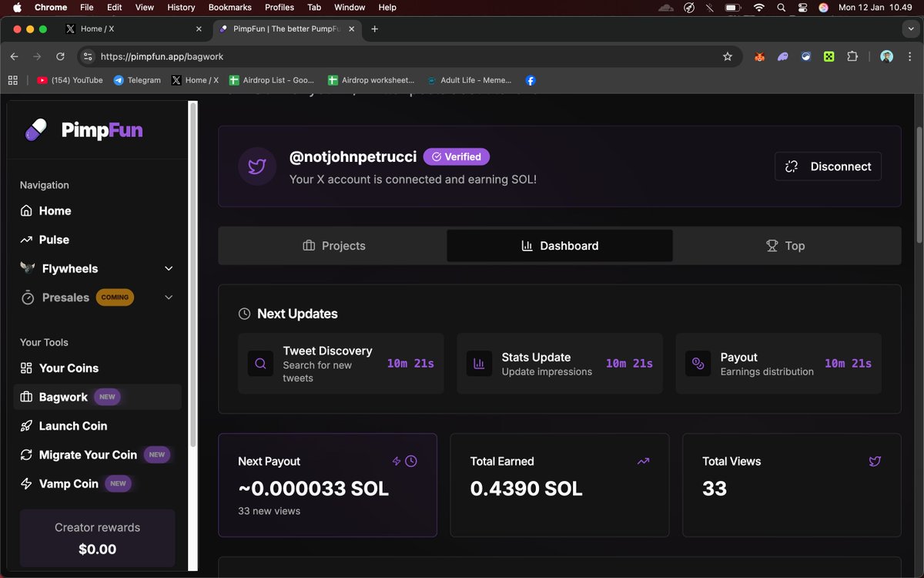Click the address bar URL field
The height and width of the screenshot is (578, 924).
410,56
